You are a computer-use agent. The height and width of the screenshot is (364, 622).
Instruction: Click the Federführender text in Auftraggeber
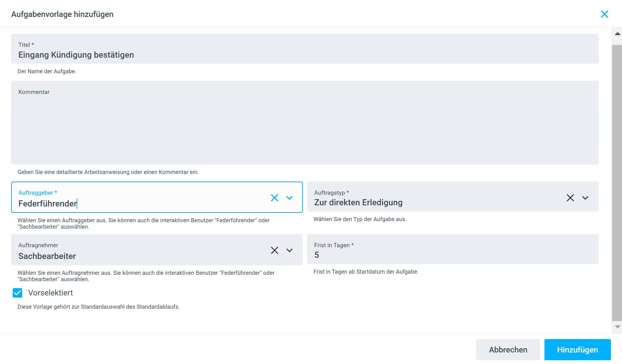tap(47, 203)
